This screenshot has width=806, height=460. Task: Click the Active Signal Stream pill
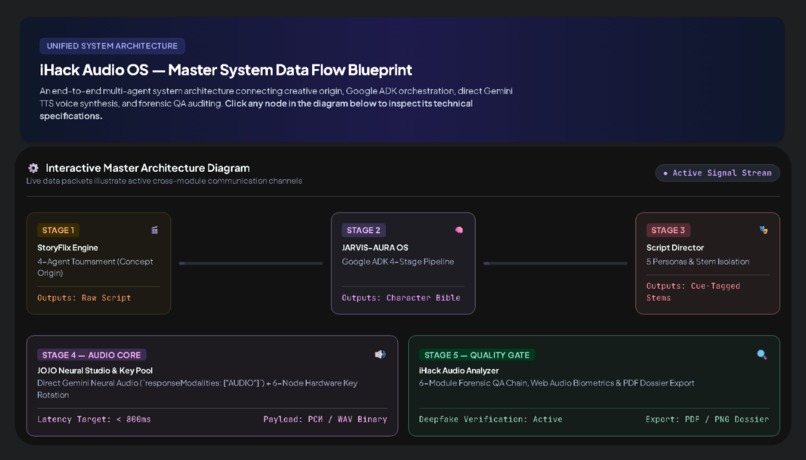(718, 173)
